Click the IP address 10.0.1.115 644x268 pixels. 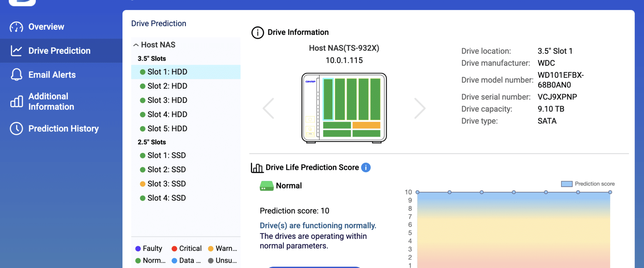coord(344,60)
